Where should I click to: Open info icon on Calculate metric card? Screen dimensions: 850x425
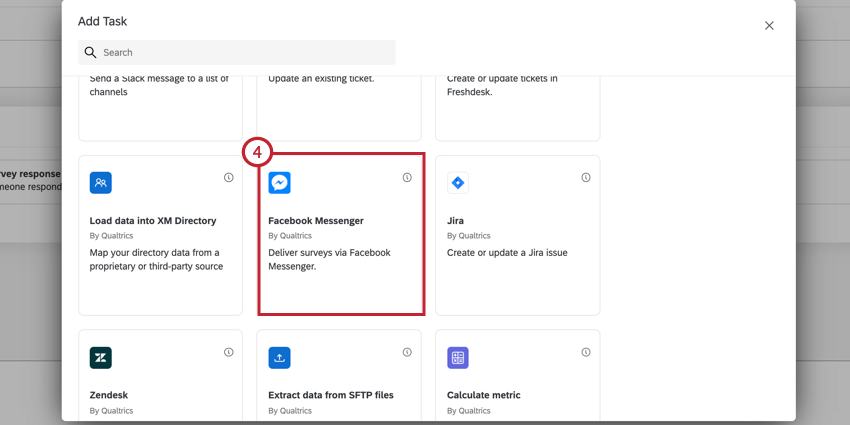coord(586,352)
